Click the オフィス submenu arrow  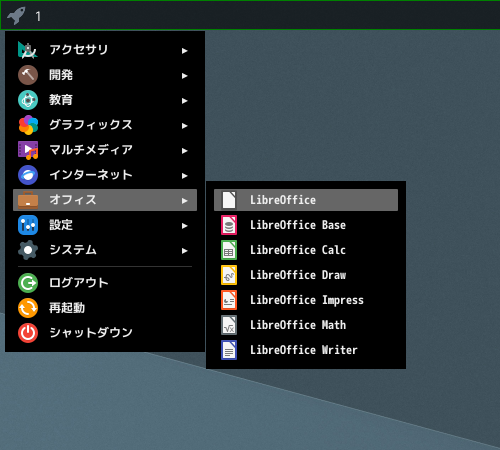coord(185,201)
